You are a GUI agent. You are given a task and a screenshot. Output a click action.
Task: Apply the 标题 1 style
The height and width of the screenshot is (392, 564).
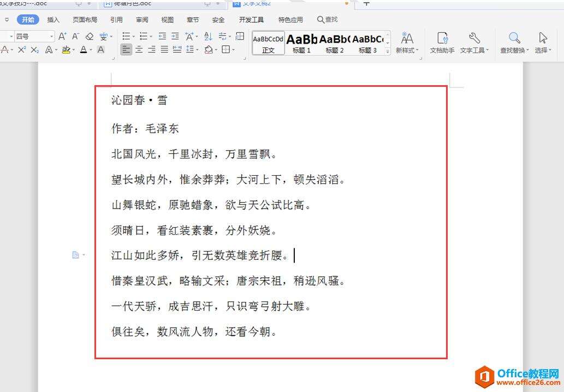[x=301, y=43]
